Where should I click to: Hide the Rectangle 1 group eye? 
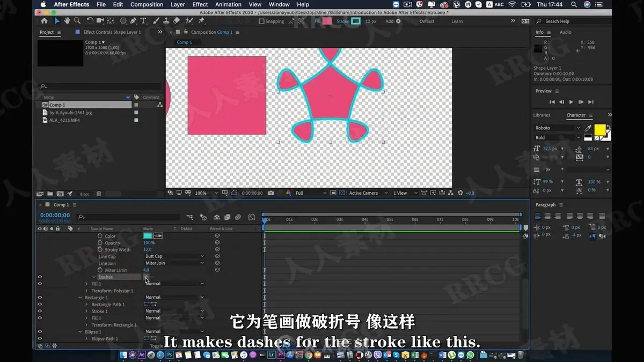(x=40, y=298)
